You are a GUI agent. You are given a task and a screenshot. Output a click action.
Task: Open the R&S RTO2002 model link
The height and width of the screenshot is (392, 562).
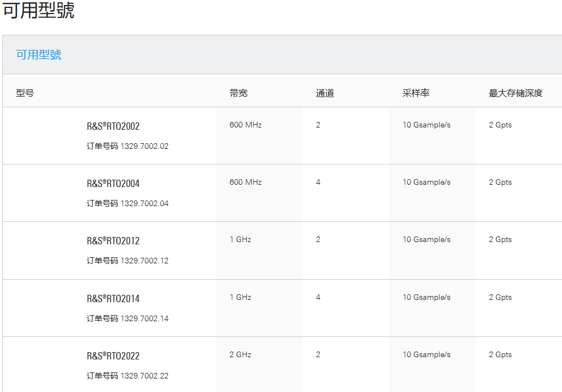pos(113,126)
